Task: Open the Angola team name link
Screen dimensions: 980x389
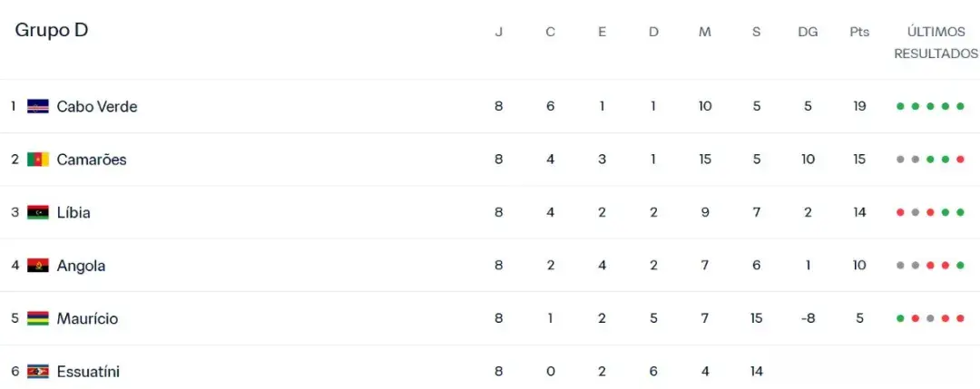Action: [81, 266]
